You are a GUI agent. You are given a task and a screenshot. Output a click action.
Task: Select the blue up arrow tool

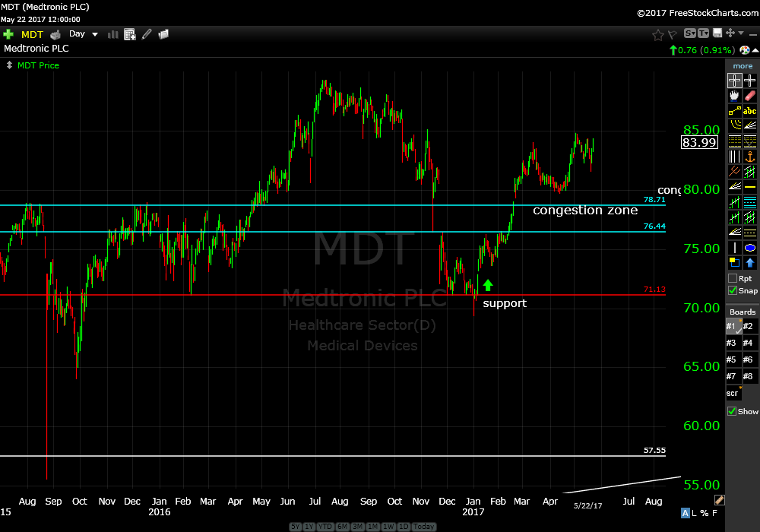coord(750,263)
